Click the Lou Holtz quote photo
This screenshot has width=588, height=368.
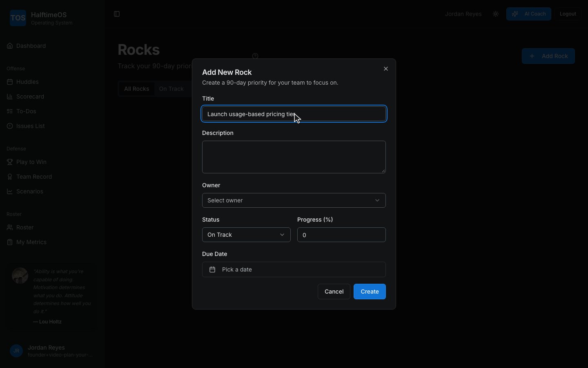point(20,276)
